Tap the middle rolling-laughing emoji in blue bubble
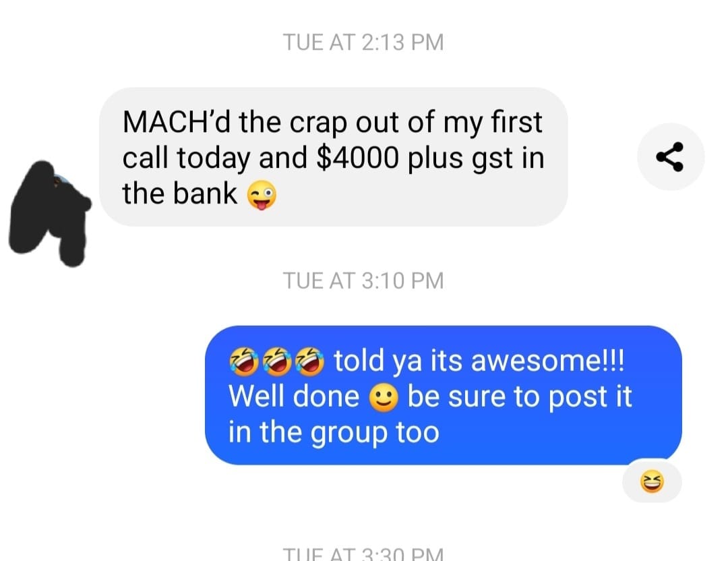 [277, 361]
